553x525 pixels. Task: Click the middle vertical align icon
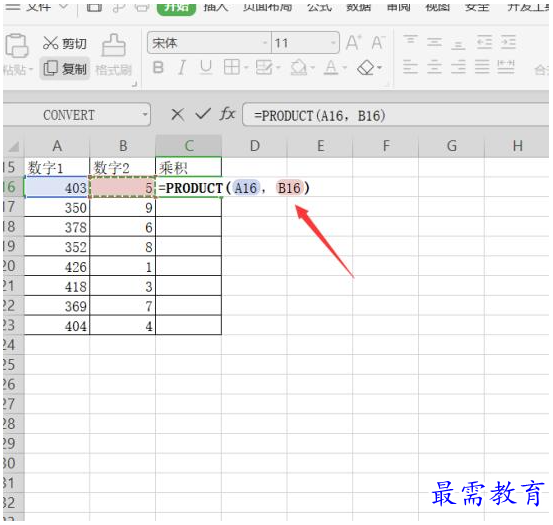tap(434, 42)
